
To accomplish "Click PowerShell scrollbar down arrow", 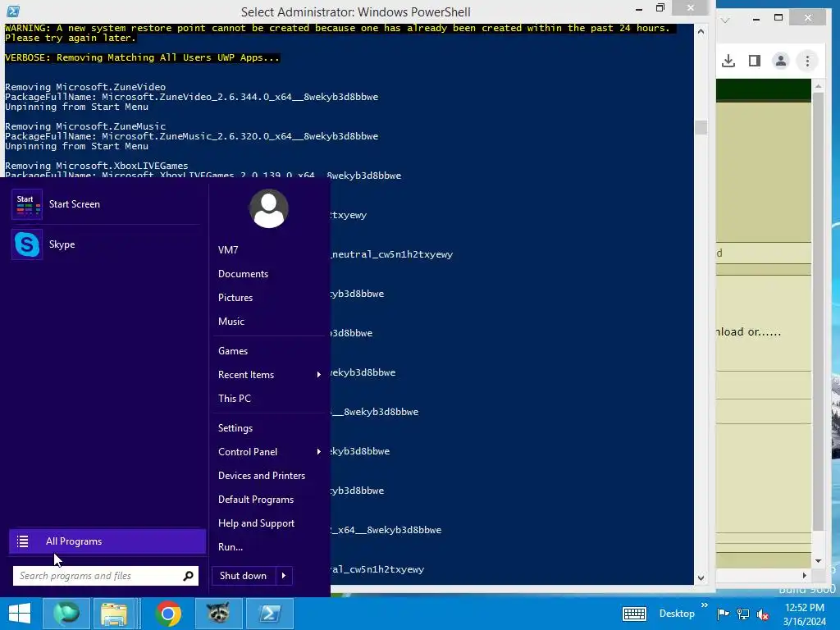I will (x=701, y=578).
